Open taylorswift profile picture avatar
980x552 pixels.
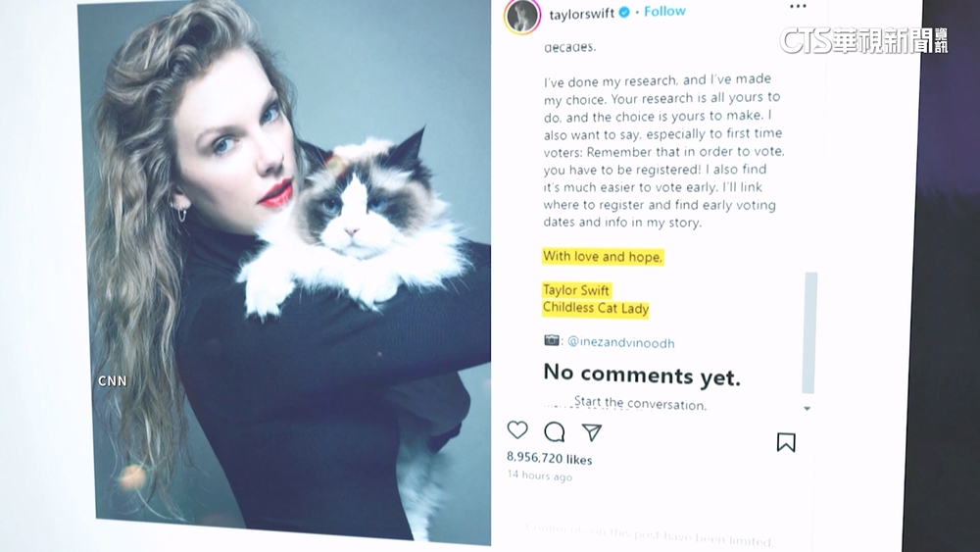click(x=522, y=16)
